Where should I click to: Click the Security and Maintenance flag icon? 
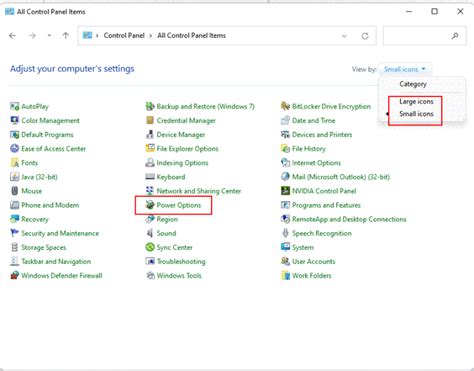click(14, 233)
